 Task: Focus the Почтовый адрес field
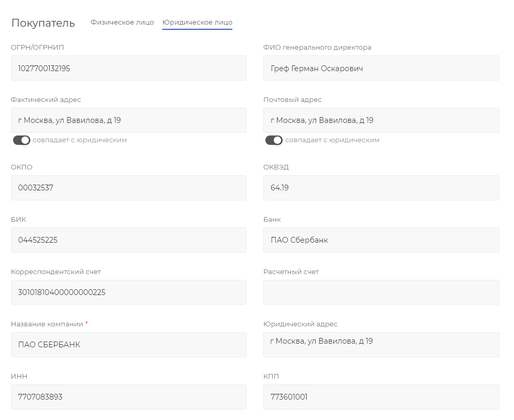pos(381,120)
